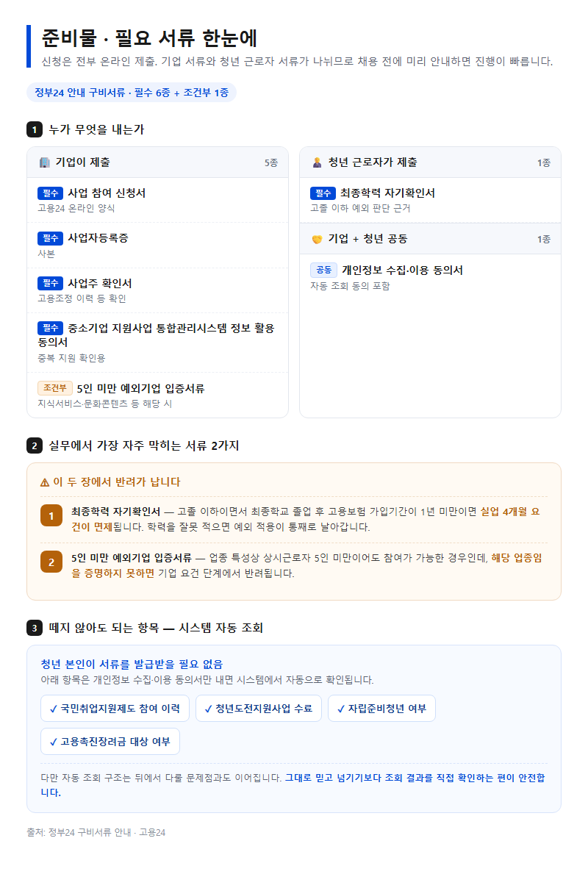The height and width of the screenshot is (877, 588).
Task: Expand the 기업 + 청년 공동 section header
Action: coord(430,240)
